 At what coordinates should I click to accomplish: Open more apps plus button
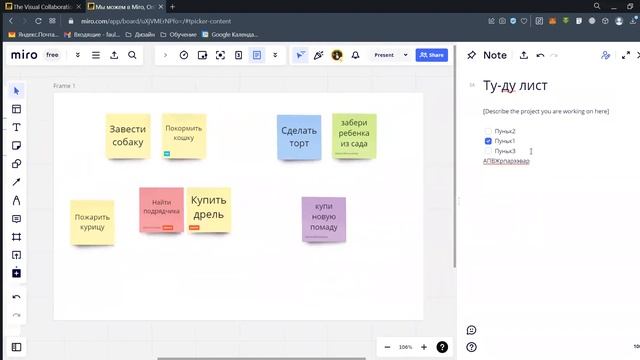point(16,273)
